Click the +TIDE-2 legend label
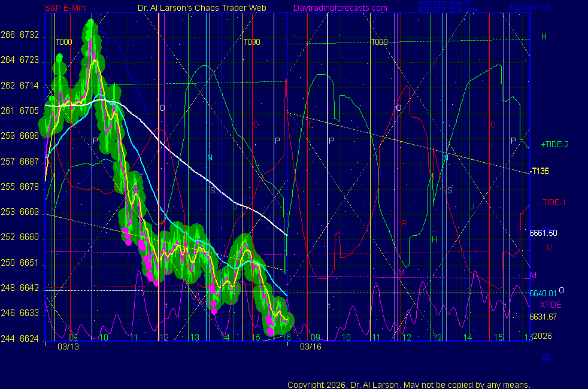The image size is (588, 389). [x=554, y=145]
